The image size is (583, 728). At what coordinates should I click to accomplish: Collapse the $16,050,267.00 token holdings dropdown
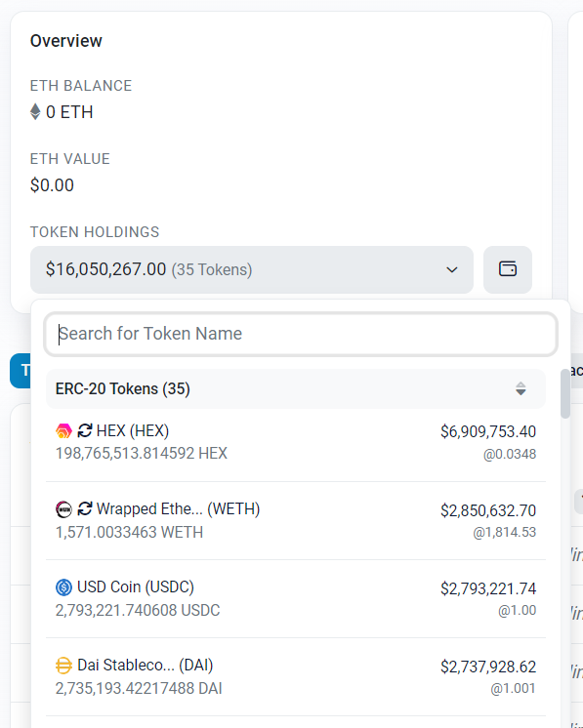click(252, 269)
